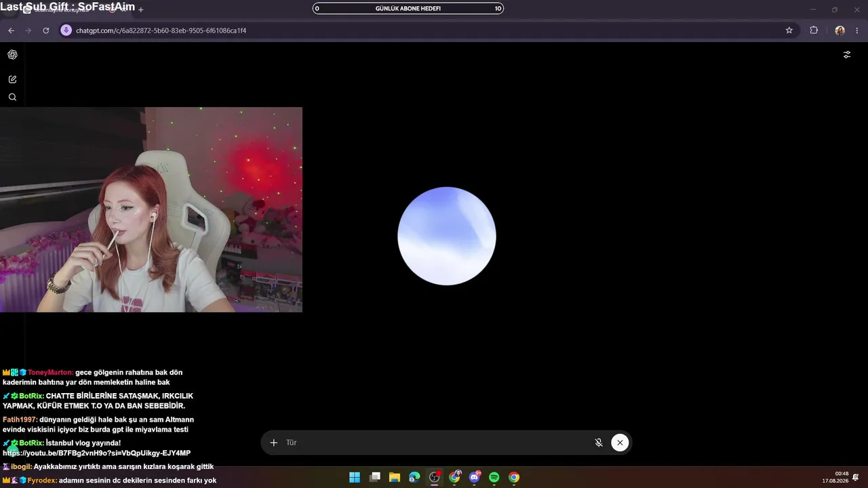
Task: Click the Fatih1997 username in chat
Action: 20,420
